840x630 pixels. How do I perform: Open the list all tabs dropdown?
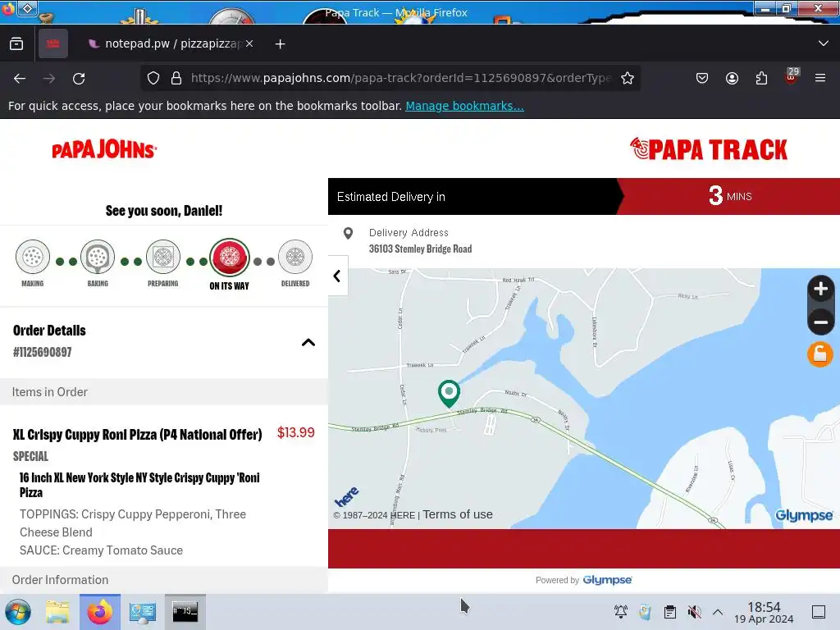[x=824, y=43]
